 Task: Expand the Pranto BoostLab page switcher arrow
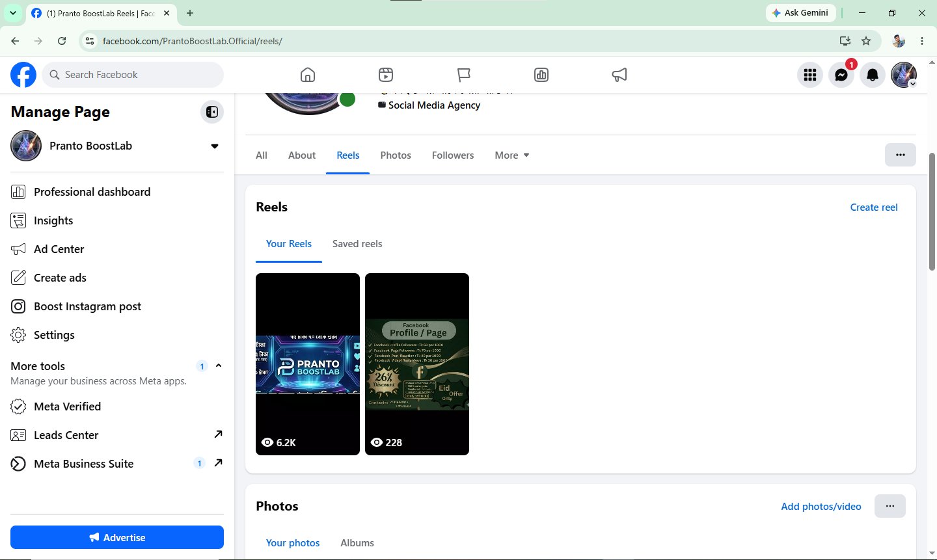click(x=215, y=146)
